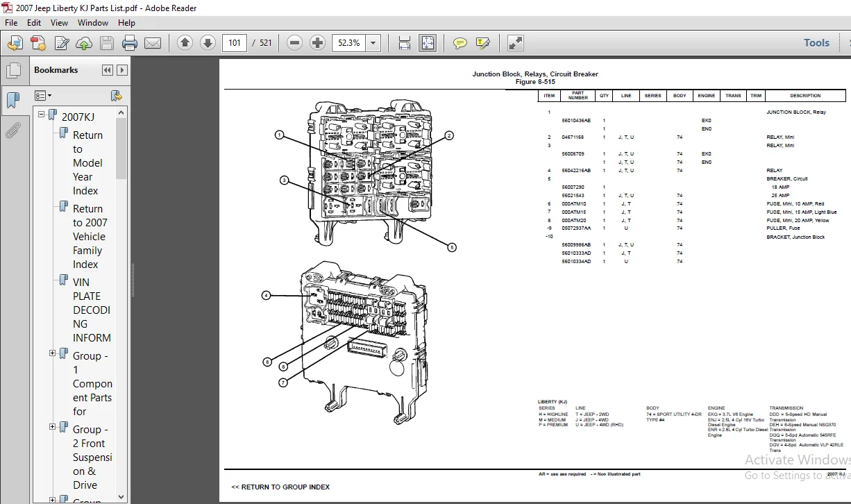Click the Save floppy disk icon

107,43
